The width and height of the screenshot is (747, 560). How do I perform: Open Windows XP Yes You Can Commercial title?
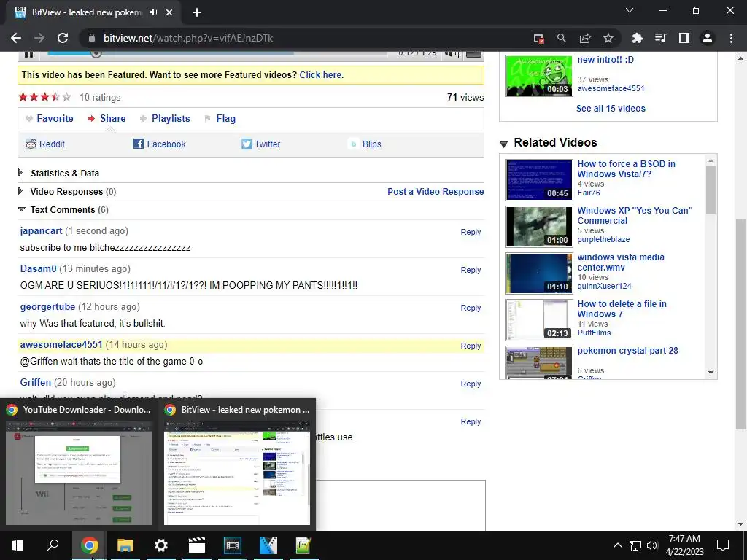tap(635, 216)
